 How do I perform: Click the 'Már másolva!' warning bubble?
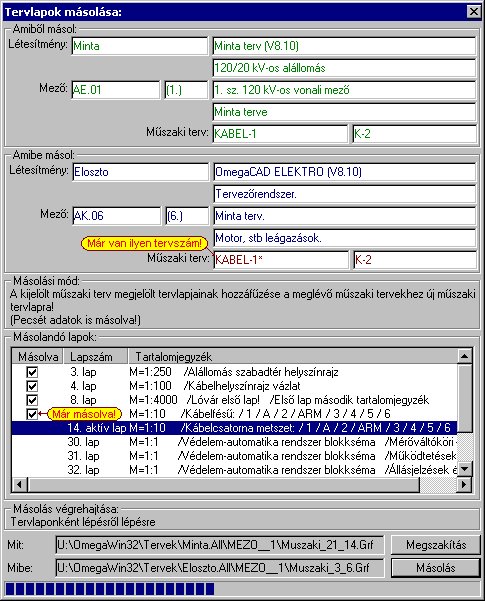click(x=84, y=414)
